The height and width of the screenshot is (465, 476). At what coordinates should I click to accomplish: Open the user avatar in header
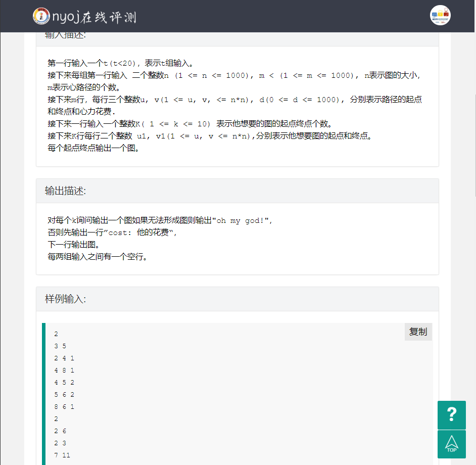(440, 15)
